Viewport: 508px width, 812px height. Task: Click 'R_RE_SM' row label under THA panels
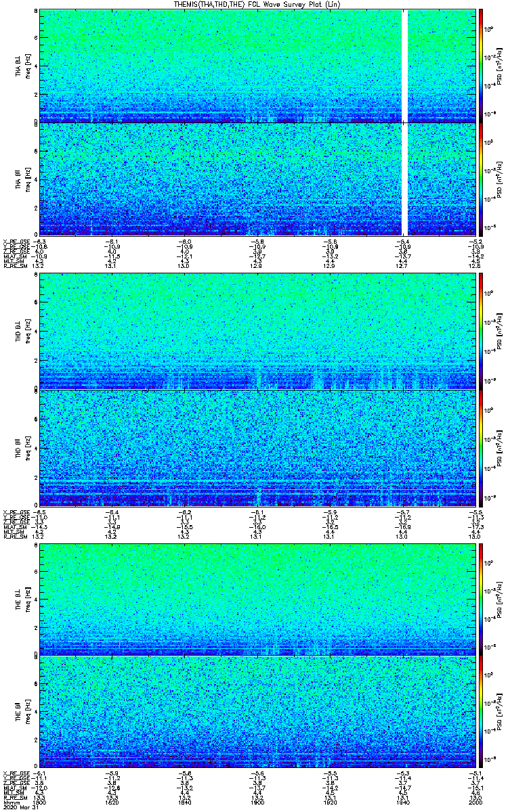[14, 266]
